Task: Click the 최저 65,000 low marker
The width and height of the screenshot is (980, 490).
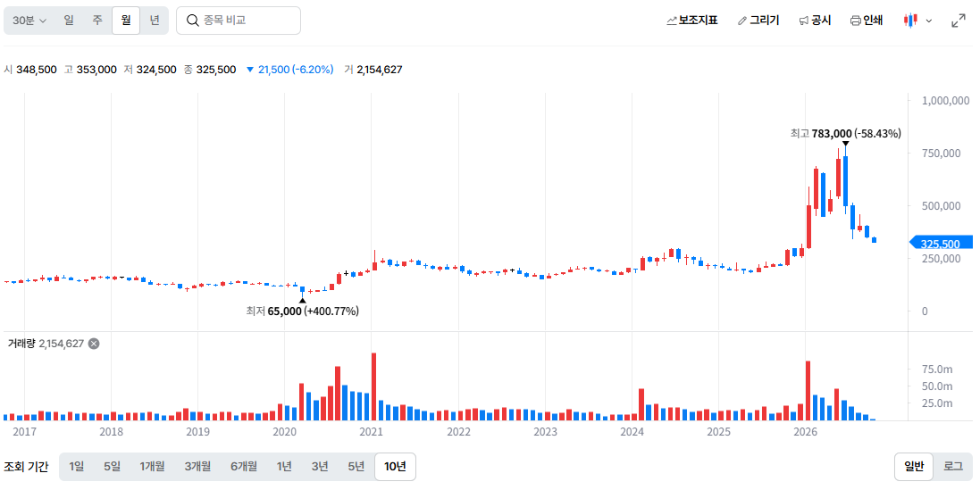Action: (x=303, y=311)
